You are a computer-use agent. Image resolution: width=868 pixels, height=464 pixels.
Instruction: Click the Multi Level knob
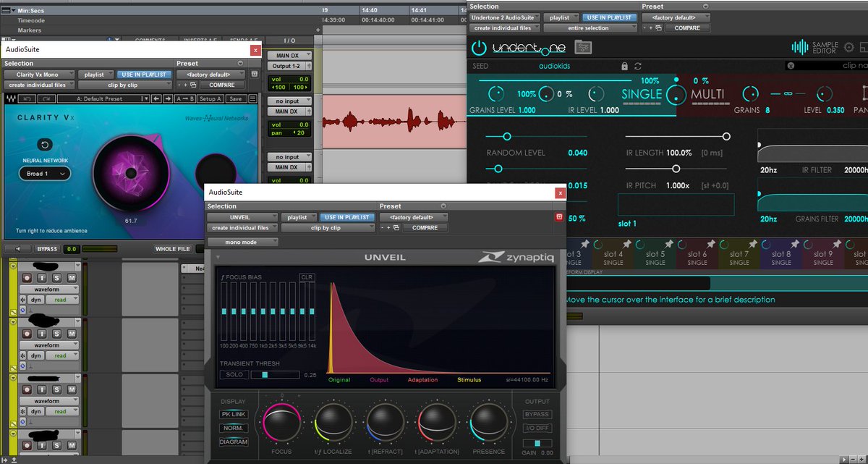[x=825, y=93]
